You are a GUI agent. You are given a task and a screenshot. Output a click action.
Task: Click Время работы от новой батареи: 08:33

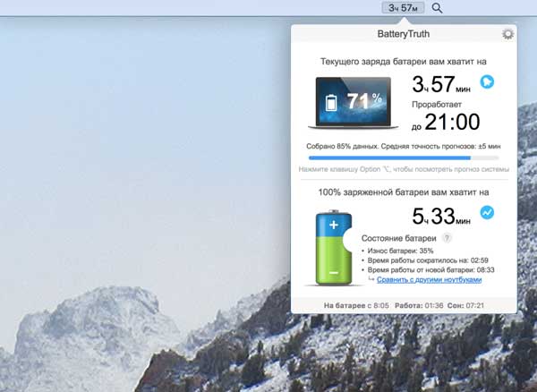coord(430,269)
